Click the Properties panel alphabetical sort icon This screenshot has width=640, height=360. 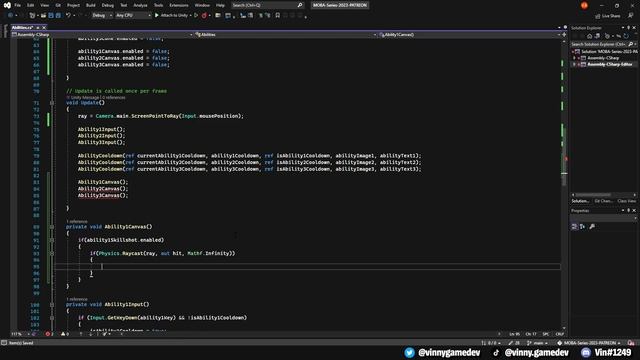582,227
